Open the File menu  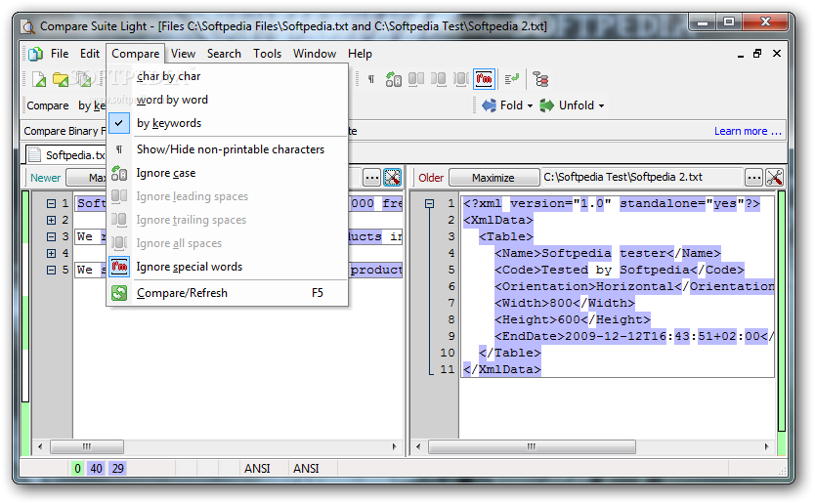(x=60, y=54)
